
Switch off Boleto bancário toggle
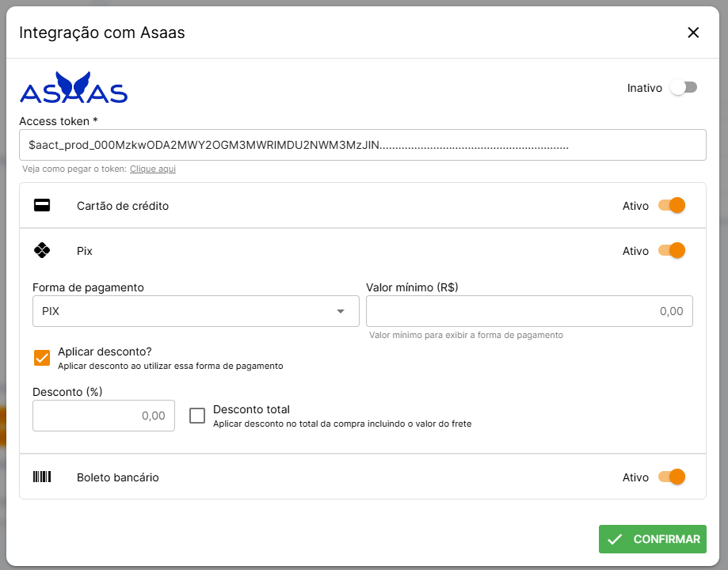pos(672,477)
